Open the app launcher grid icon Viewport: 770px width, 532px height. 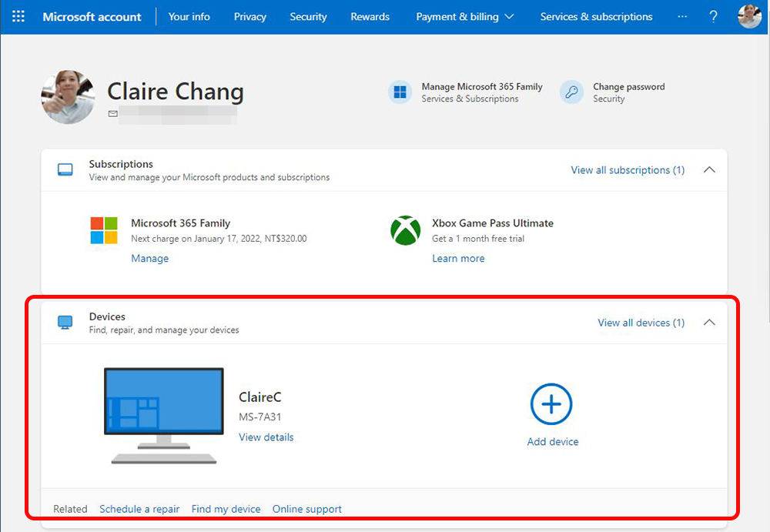(x=18, y=16)
